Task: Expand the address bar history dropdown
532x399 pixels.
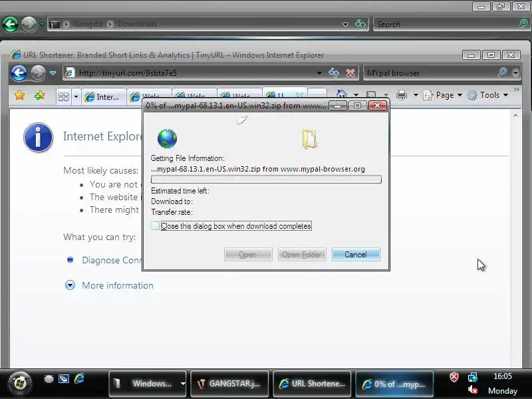Action: [319, 73]
